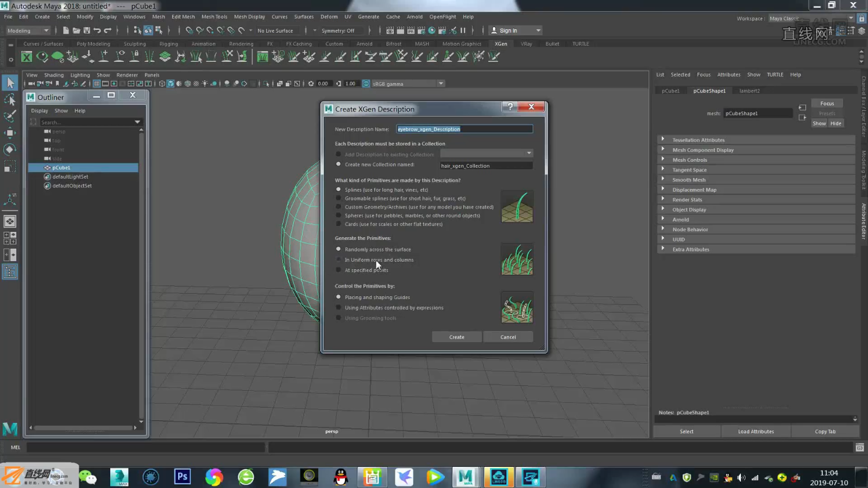Expand Render Stats section
868x488 pixels.
[x=756, y=200]
